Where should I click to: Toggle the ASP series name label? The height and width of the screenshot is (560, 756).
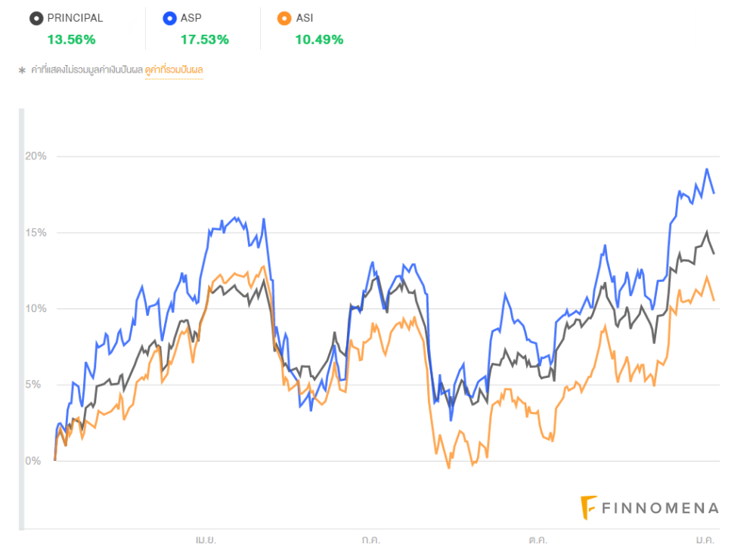tap(192, 18)
